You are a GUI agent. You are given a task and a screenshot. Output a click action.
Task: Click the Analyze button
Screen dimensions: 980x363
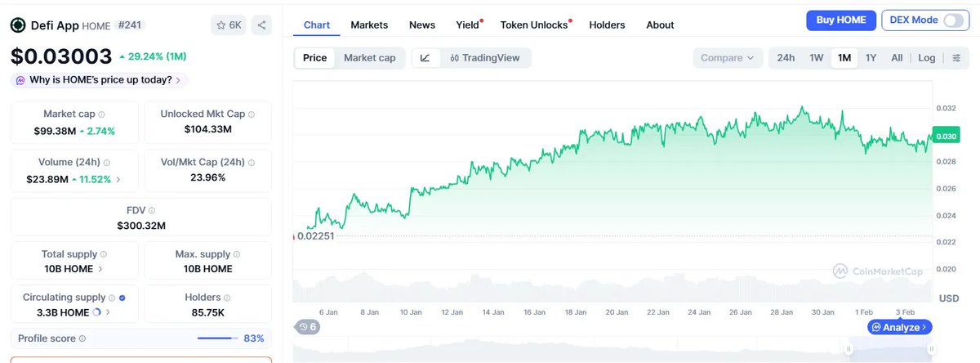pos(899,327)
